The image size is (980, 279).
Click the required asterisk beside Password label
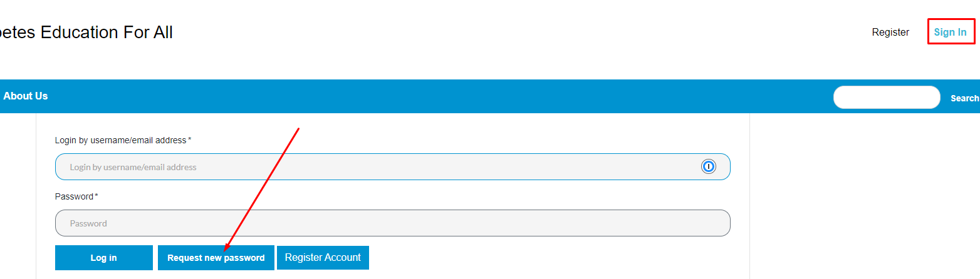click(96, 196)
